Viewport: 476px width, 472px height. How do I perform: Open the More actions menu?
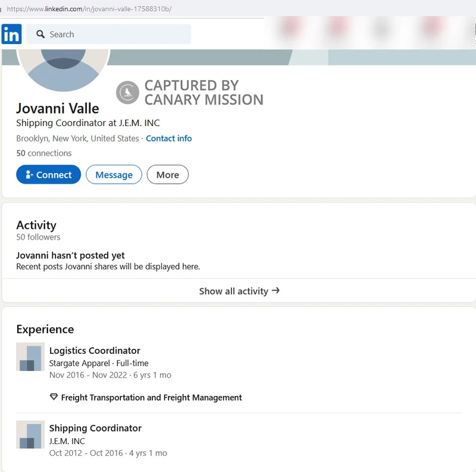point(168,174)
